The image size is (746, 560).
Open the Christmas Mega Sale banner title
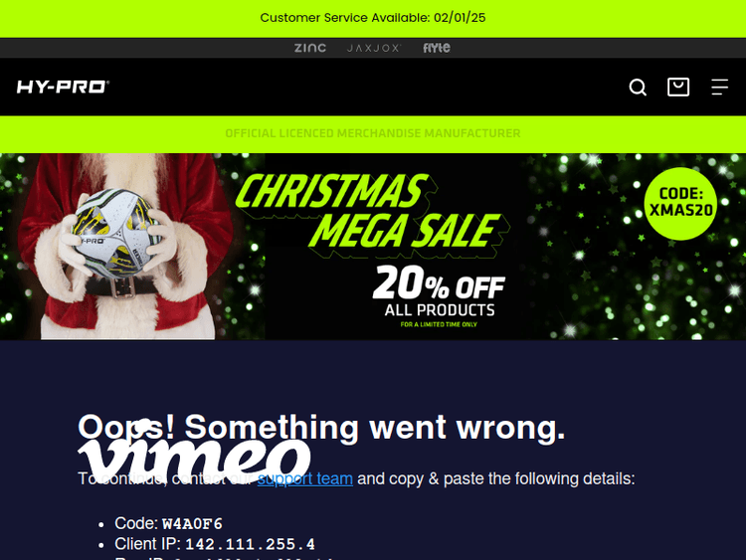pos(371,212)
